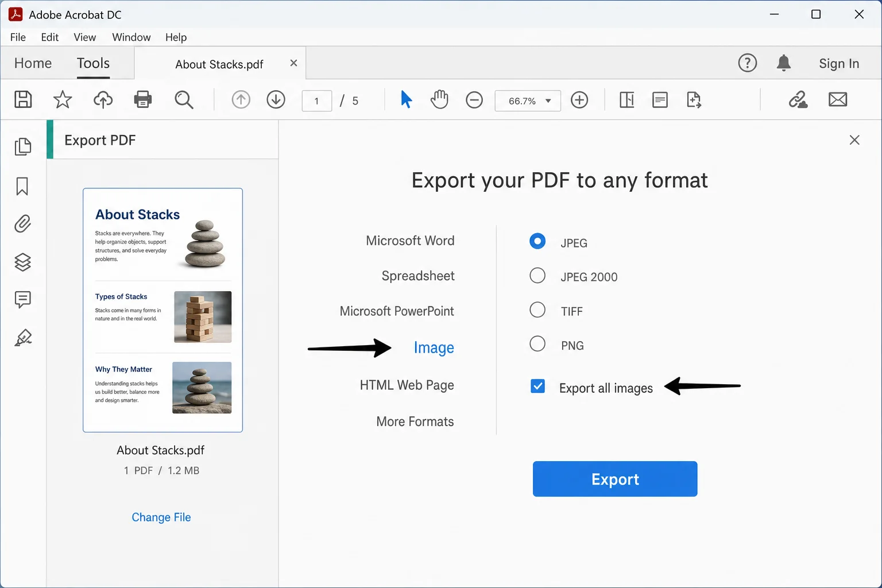Image resolution: width=882 pixels, height=588 pixels.
Task: Switch to the Tools tab
Action: point(93,63)
